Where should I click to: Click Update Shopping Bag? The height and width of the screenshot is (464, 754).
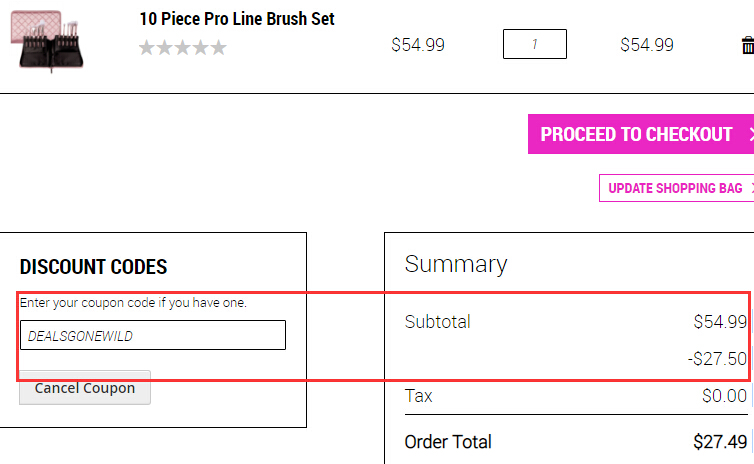tap(676, 188)
